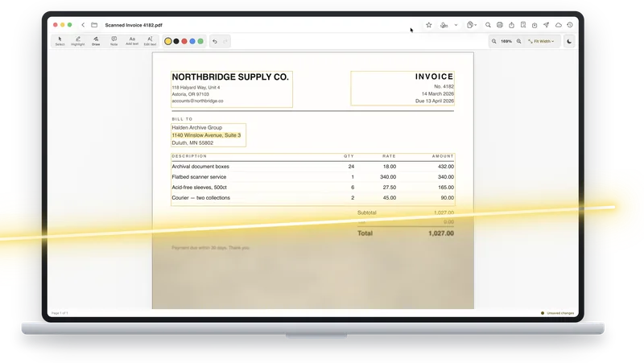
Task: Pick the Draw tool
Action: [96, 41]
